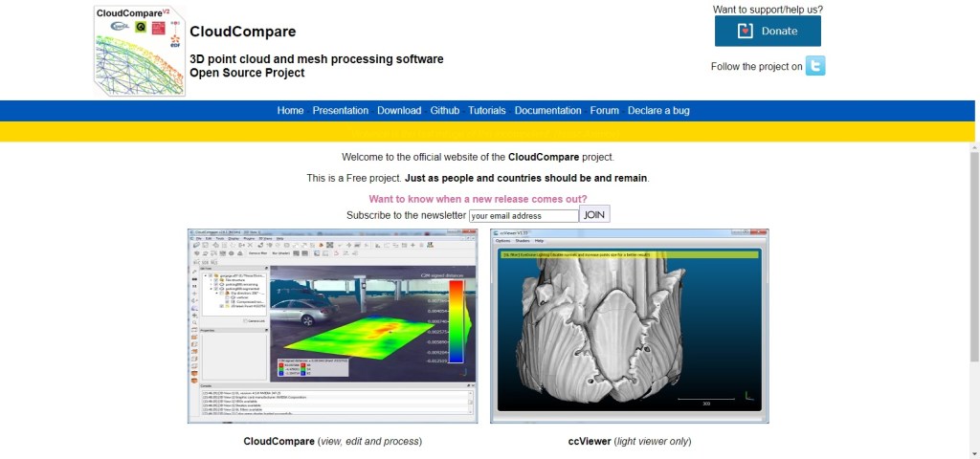Viewport: 980px width, 459px height.
Task: Open the Twitter follow icon
Action: coord(814,66)
